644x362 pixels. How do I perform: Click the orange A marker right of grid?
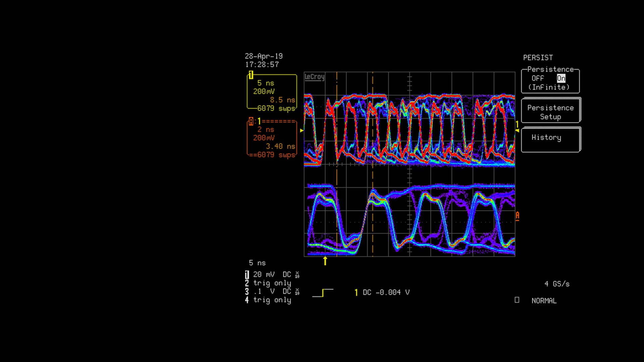tap(518, 216)
